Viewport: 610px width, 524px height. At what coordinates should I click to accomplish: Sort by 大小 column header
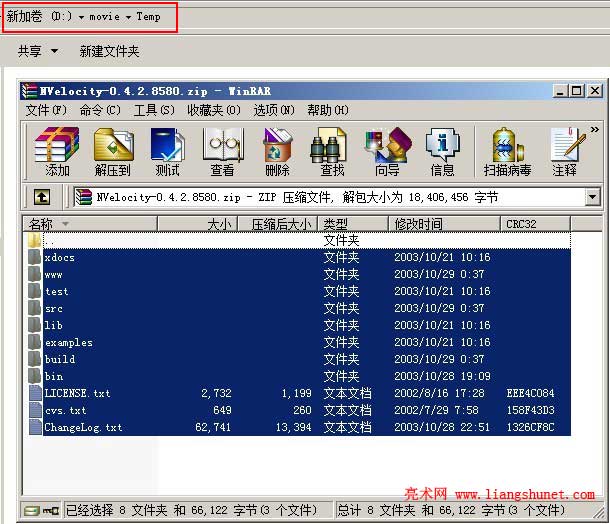pyautogui.click(x=198, y=224)
